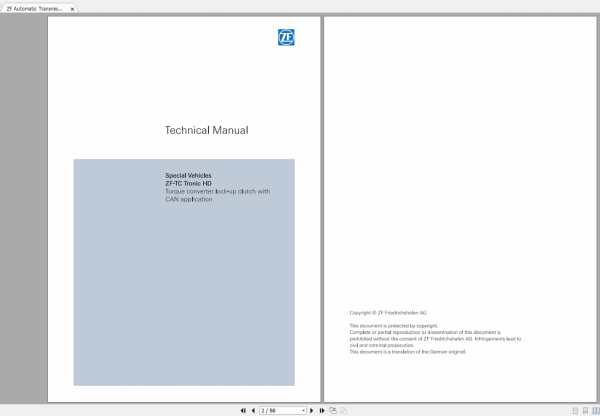Click the ZF logo on the cover page
This screenshot has height=416, width=600.
point(286,37)
